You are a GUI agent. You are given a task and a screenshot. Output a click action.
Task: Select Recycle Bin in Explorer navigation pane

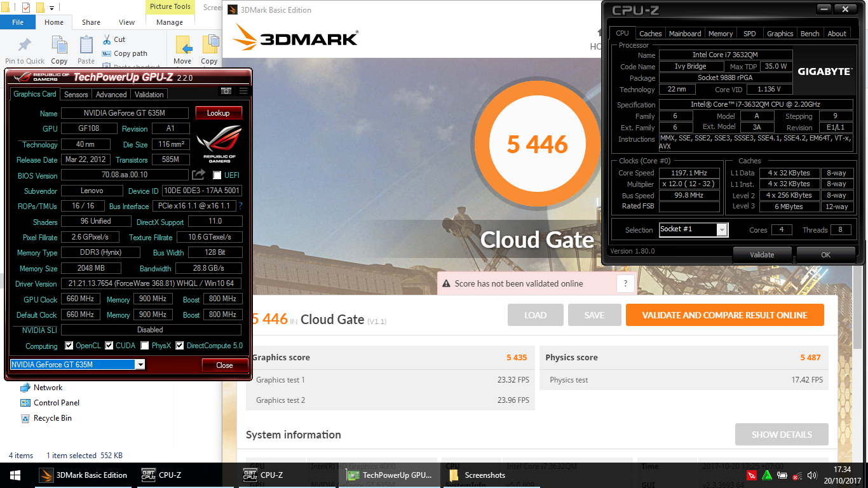click(46, 418)
